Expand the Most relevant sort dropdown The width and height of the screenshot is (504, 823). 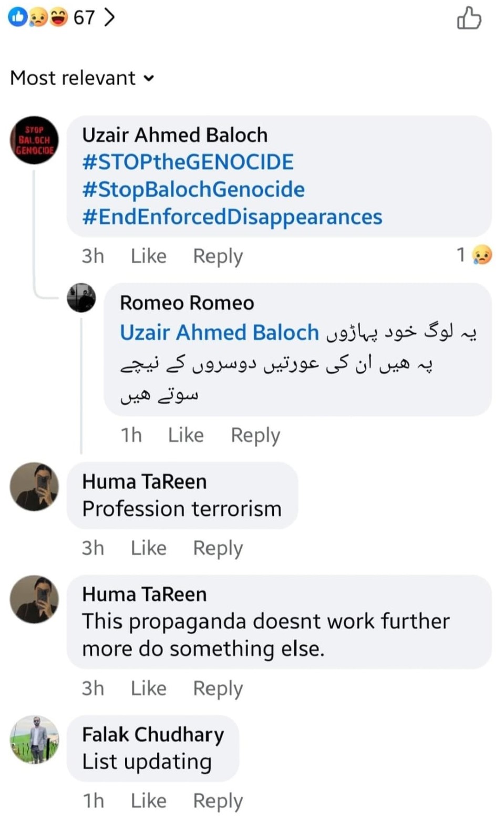pyautogui.click(x=83, y=78)
